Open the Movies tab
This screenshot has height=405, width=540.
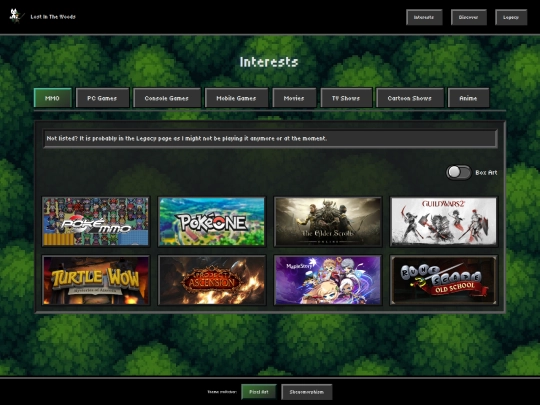click(x=294, y=98)
